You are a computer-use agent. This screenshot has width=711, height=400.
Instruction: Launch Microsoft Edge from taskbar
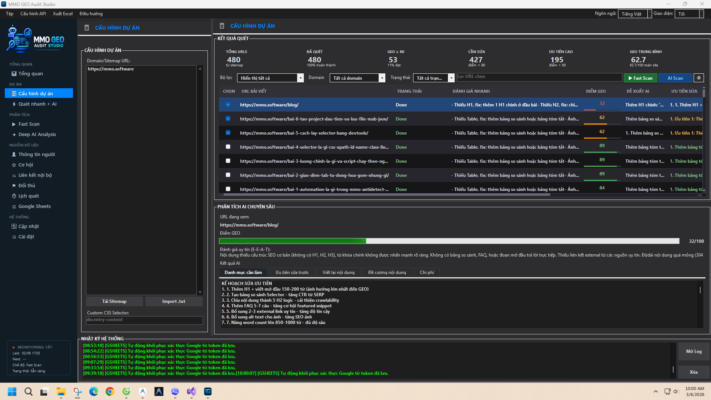point(93,391)
